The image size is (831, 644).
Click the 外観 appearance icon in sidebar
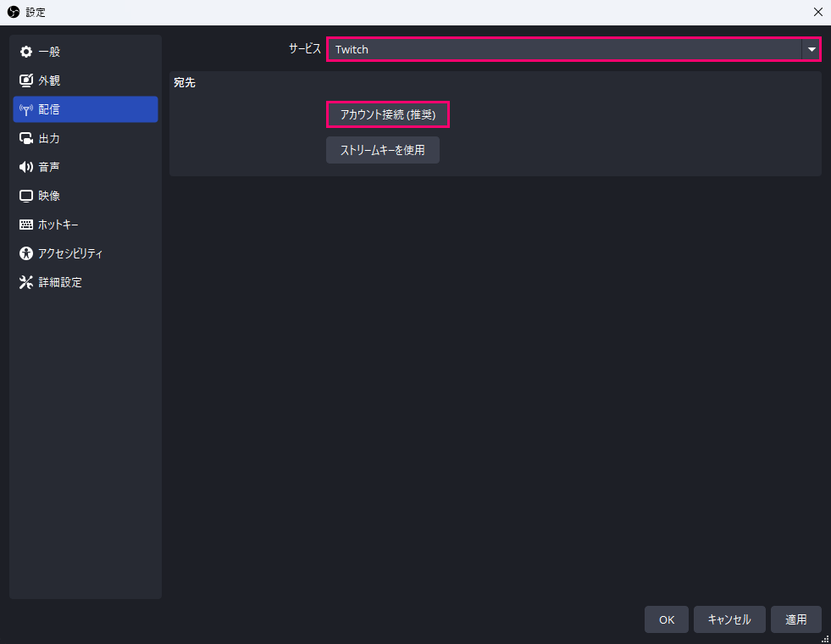click(26, 81)
